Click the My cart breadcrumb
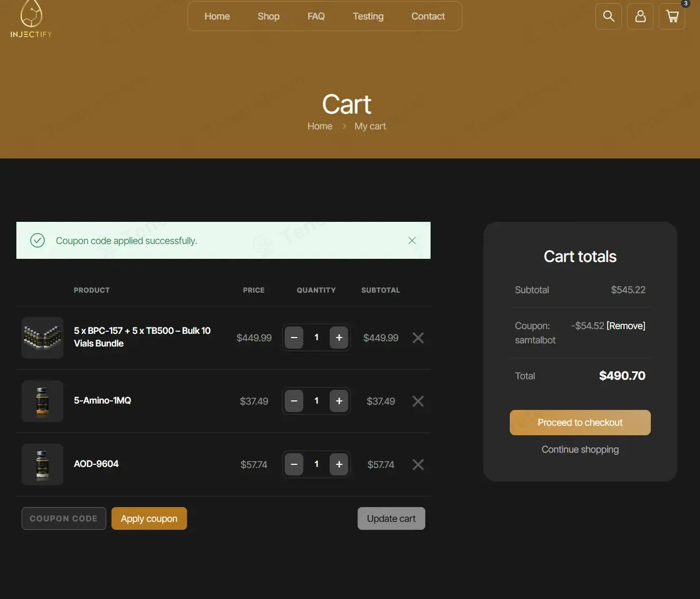 click(370, 126)
